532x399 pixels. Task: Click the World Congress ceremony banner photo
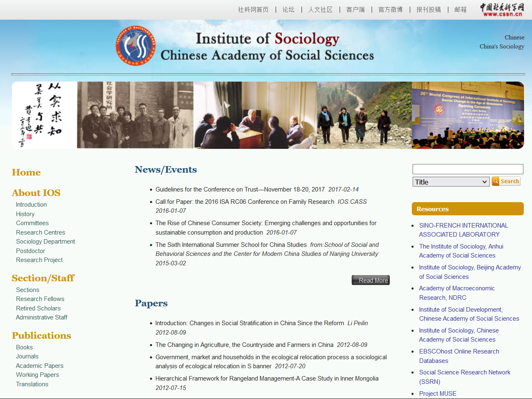click(x=468, y=115)
